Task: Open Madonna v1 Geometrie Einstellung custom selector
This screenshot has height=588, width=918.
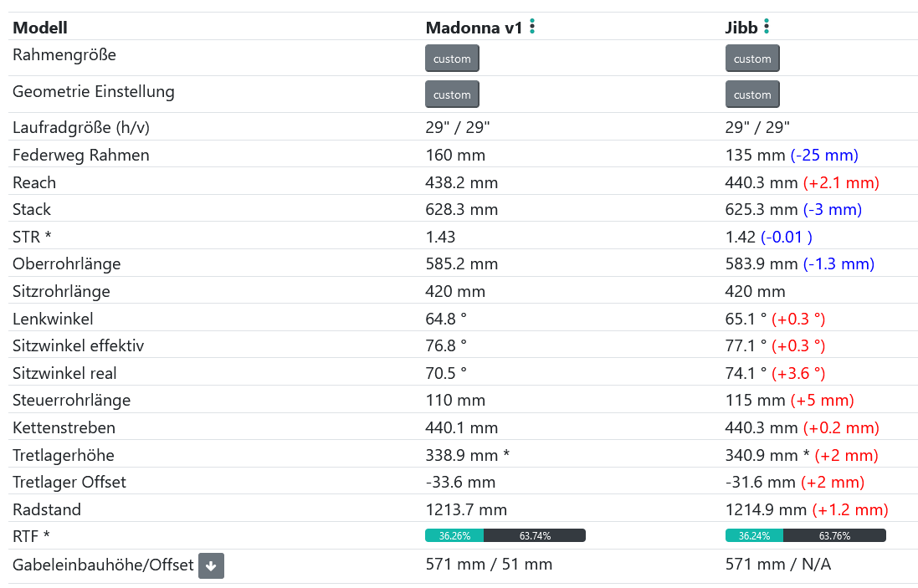Action: (452, 95)
